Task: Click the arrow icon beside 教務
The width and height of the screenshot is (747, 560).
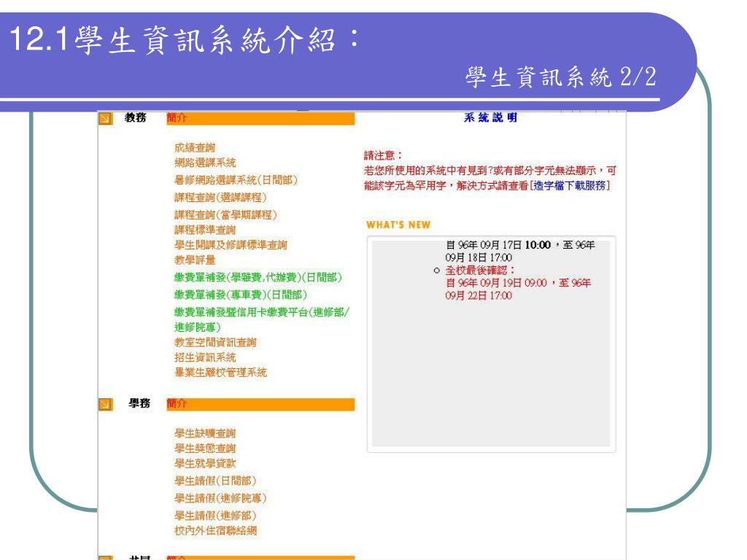Action: tap(105, 117)
